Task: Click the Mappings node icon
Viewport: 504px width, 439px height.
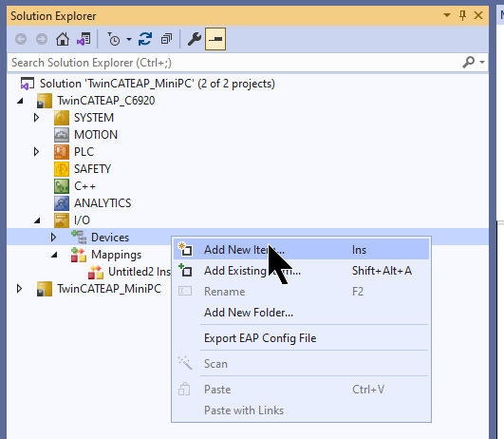Action: click(79, 255)
